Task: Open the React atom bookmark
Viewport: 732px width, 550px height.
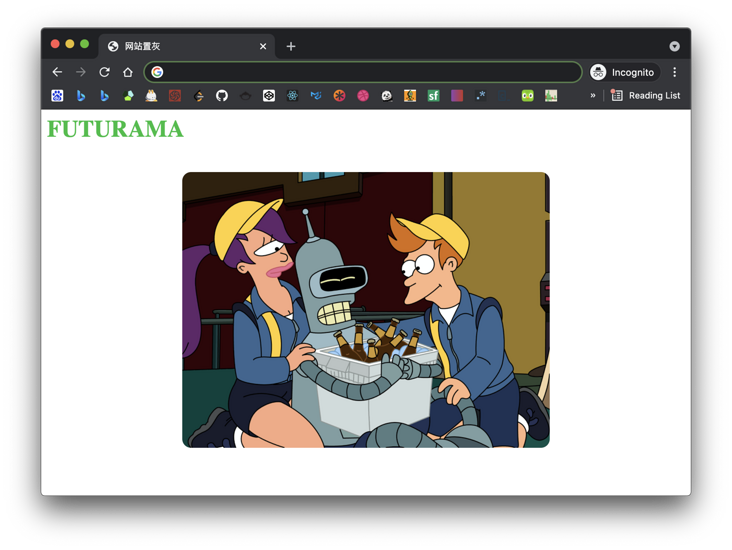Action: [292, 96]
